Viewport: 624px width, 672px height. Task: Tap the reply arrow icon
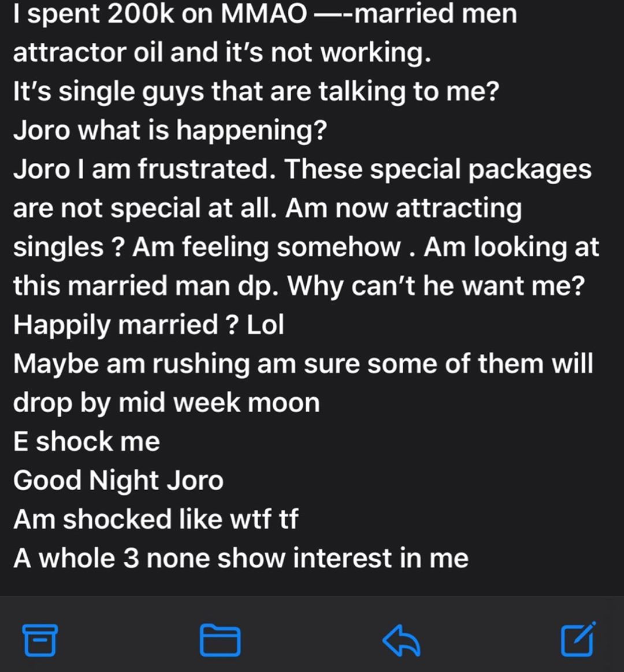[401, 640]
